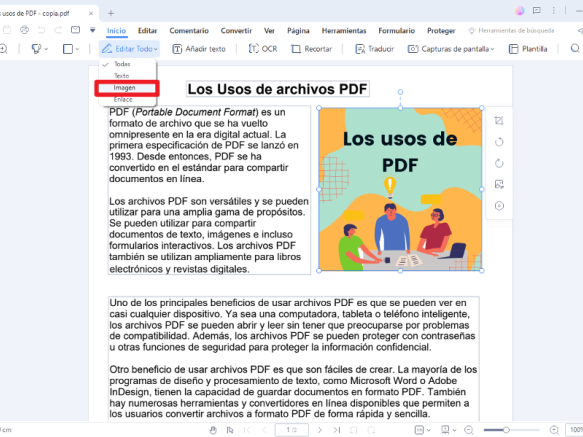The height and width of the screenshot is (437, 583).
Task: Open the Ver tab
Action: pos(269,30)
